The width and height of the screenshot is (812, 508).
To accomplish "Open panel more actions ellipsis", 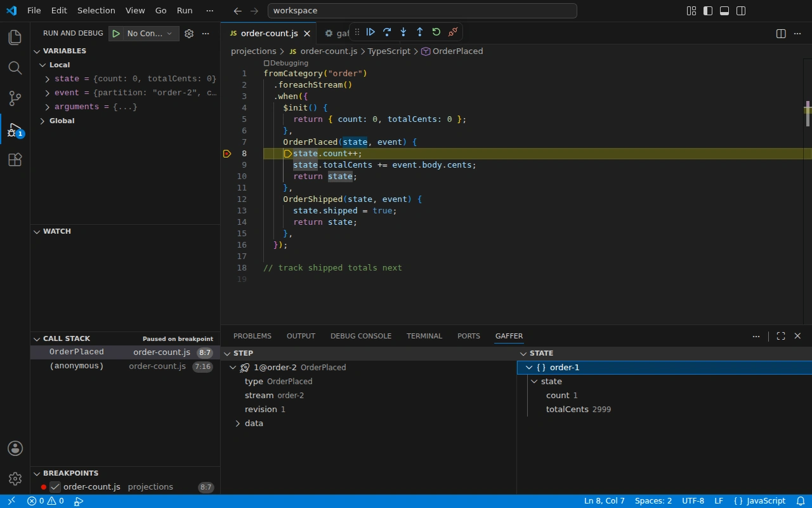I will [756, 336].
